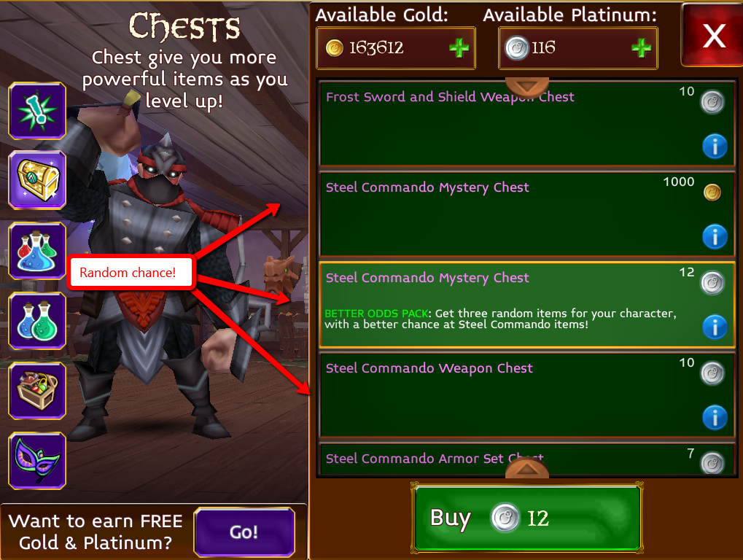Select the masquerade mask vanity category
Viewport: 743px width, 560px height.
click(37, 461)
